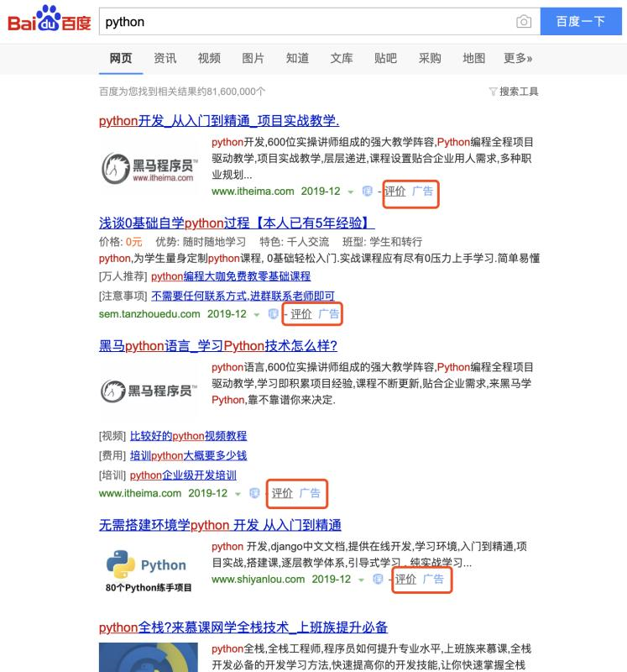Image resolution: width=627 pixels, height=672 pixels.
Task: Expand dropdown arrow in 黑马python语言 result
Action: [x=238, y=494]
